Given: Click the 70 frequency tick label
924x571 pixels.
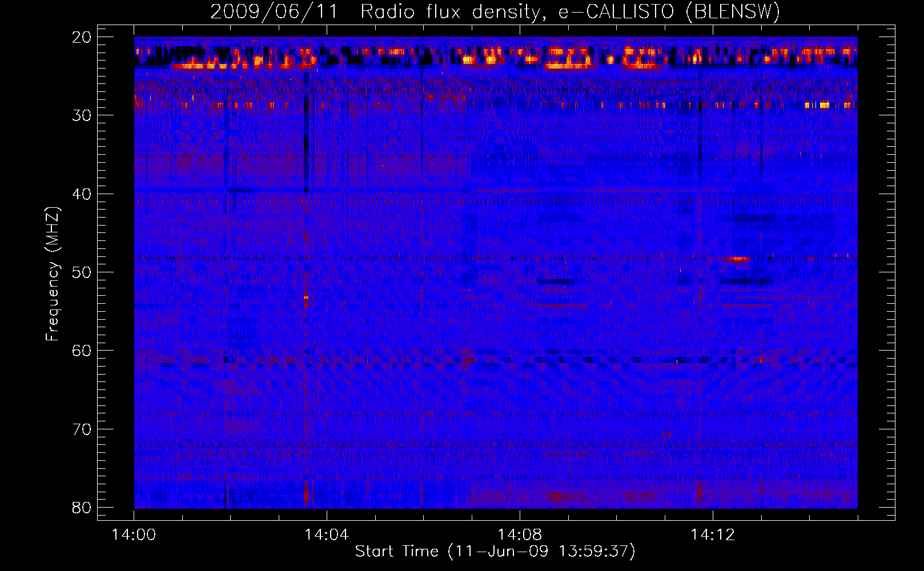Looking at the screenshot, I should click(x=82, y=429).
